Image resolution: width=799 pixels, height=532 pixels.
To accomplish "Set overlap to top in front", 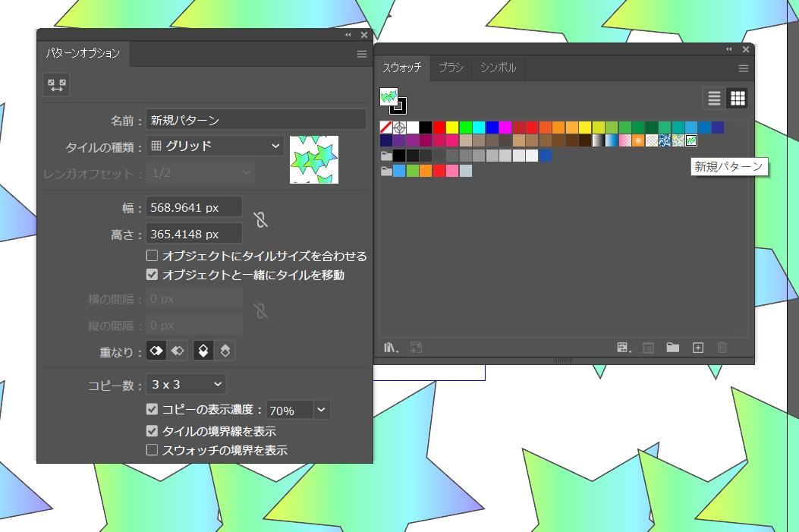I will pyautogui.click(x=204, y=351).
